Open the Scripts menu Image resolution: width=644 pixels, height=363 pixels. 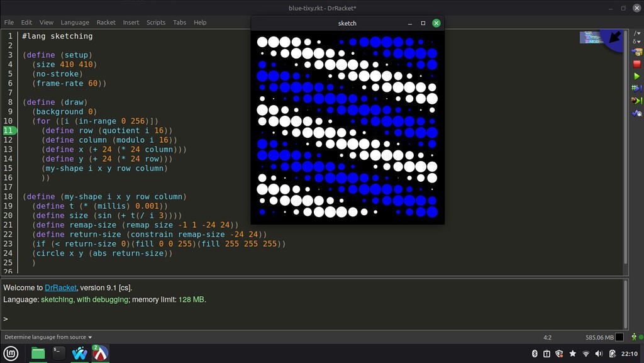[155, 22]
